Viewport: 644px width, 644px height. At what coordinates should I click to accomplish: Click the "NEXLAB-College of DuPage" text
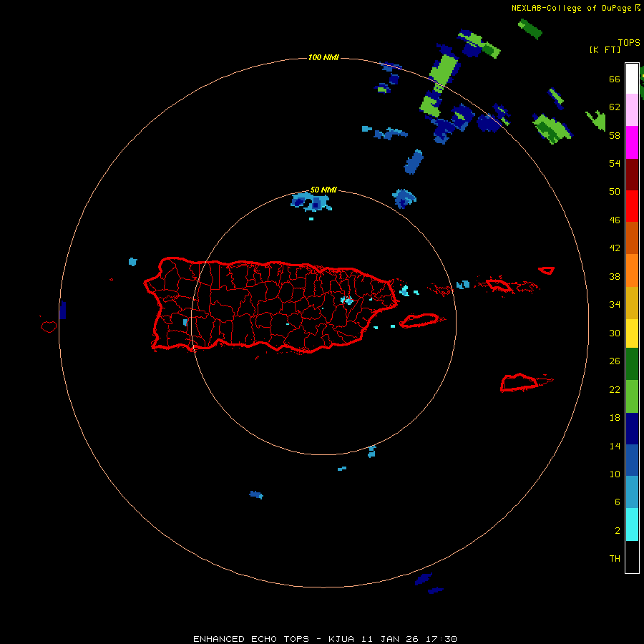[x=571, y=8]
